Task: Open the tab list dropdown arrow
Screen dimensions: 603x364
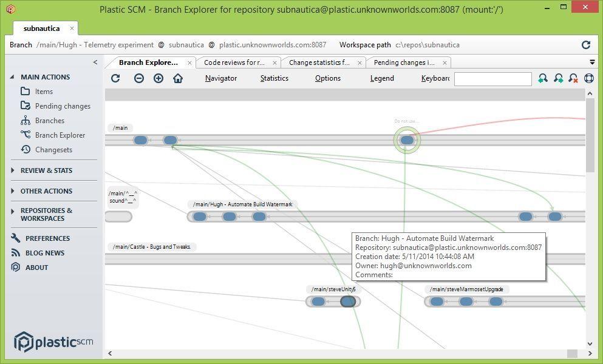Action: [592, 62]
